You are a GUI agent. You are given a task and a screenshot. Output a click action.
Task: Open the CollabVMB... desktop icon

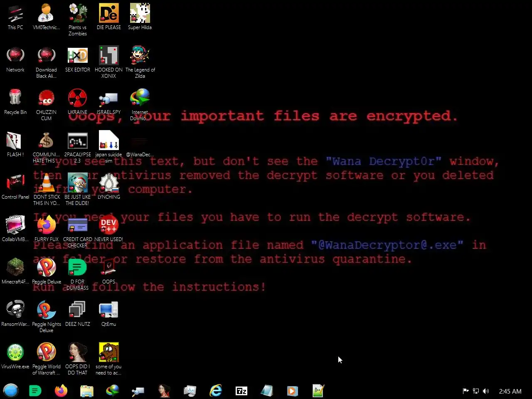[x=15, y=229]
